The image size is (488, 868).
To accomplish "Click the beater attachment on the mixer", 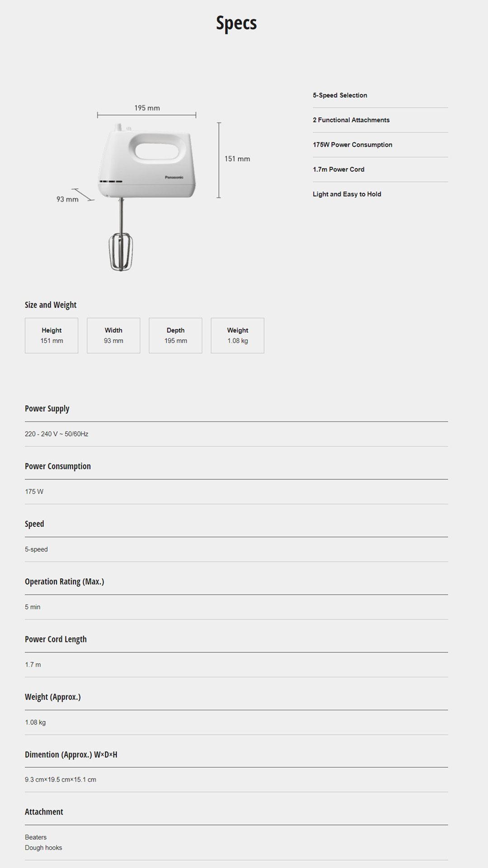I will [x=121, y=251].
